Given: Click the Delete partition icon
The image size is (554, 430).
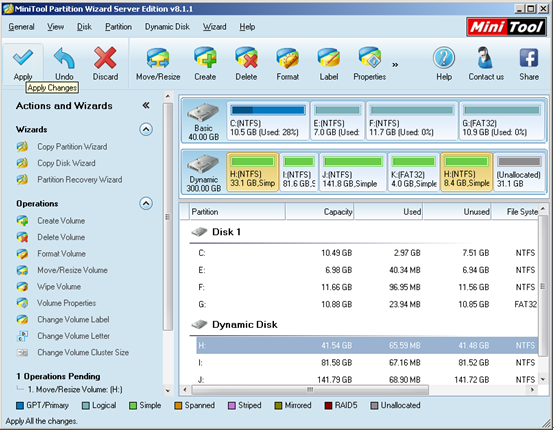Looking at the screenshot, I should (x=246, y=64).
